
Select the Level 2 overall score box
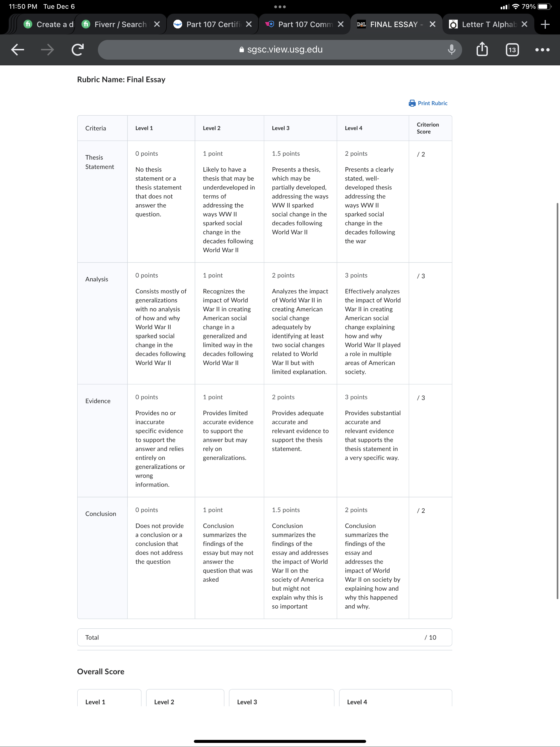pyautogui.click(x=185, y=698)
